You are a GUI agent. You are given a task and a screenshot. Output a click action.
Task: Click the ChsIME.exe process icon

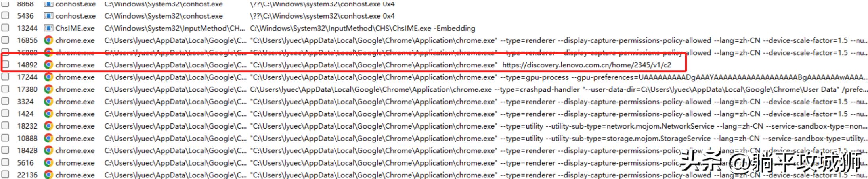click(x=48, y=28)
